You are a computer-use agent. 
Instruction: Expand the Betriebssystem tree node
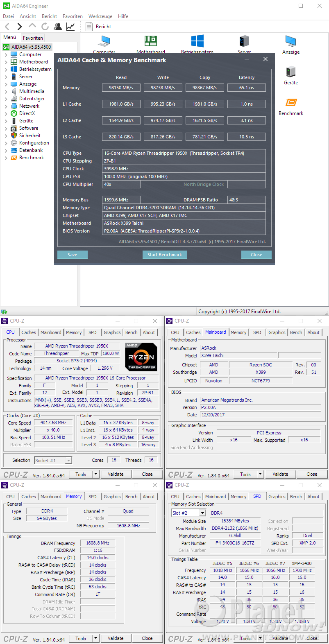click(6, 69)
